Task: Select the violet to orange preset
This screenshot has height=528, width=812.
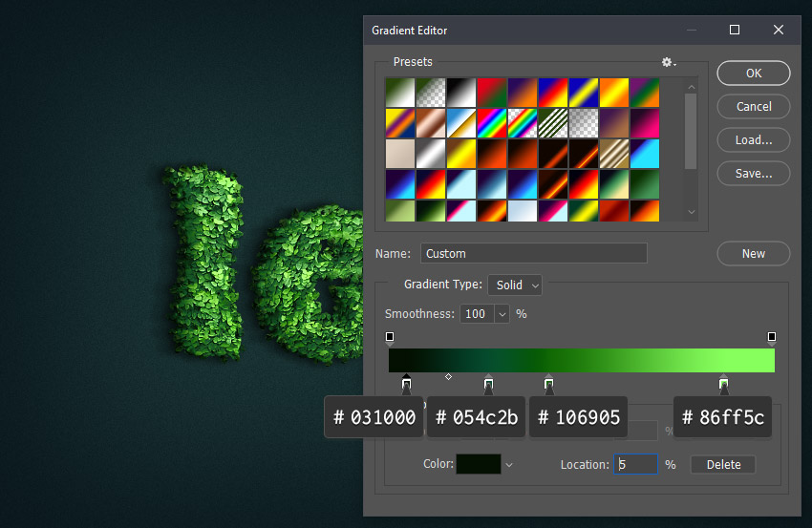Action: tap(522, 93)
